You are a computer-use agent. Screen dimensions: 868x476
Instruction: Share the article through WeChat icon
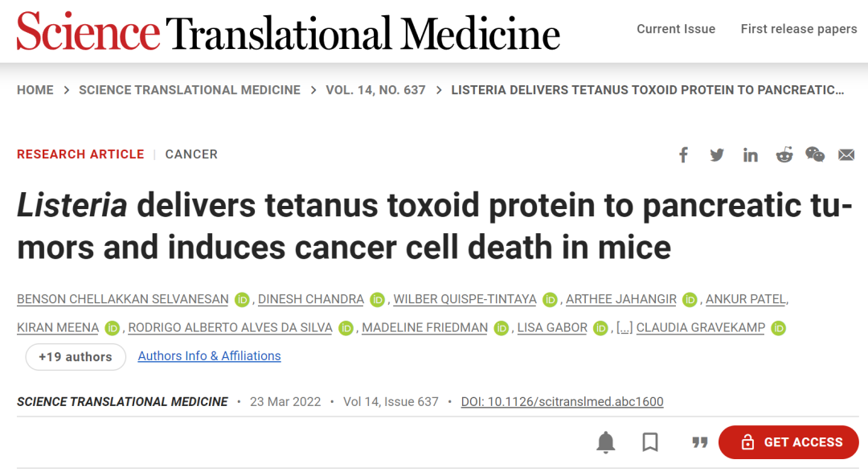pyautogui.click(x=815, y=154)
